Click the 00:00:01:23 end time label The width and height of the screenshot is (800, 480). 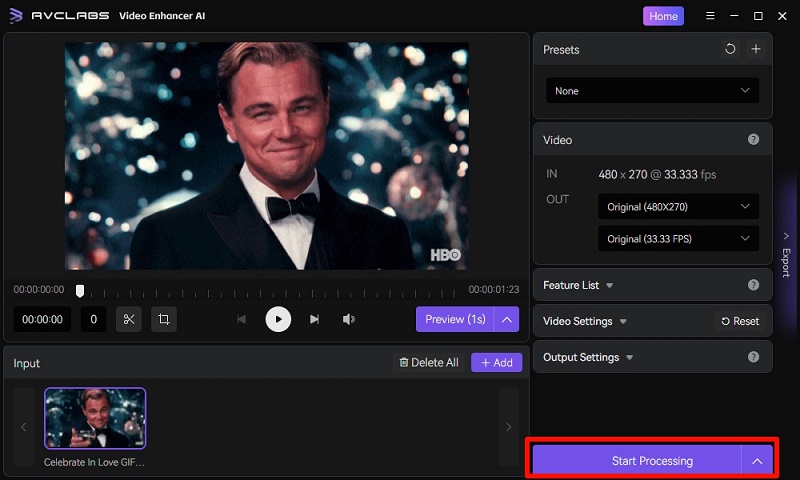pyautogui.click(x=493, y=290)
